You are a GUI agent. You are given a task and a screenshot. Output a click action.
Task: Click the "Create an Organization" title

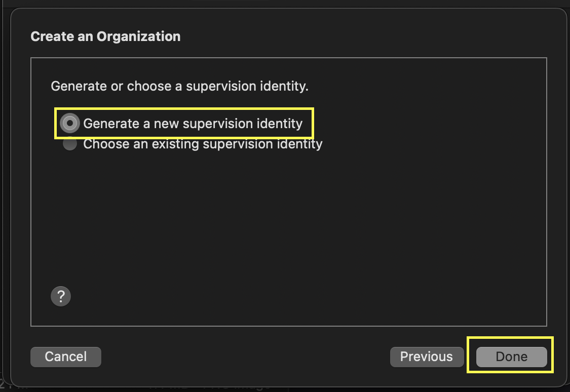(x=105, y=36)
